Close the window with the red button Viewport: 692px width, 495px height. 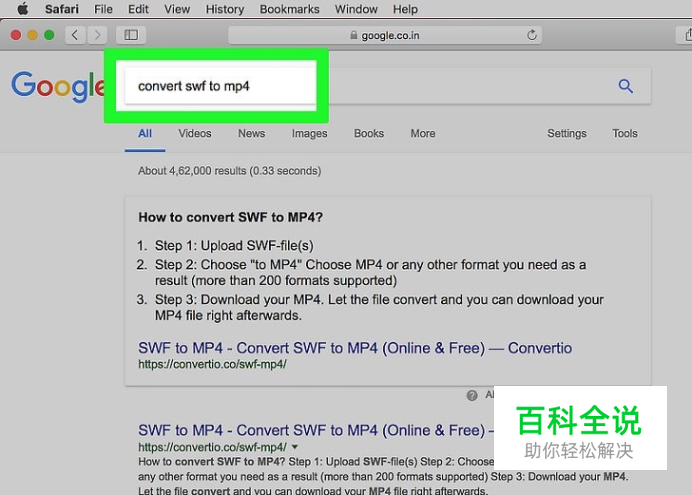coord(16,35)
